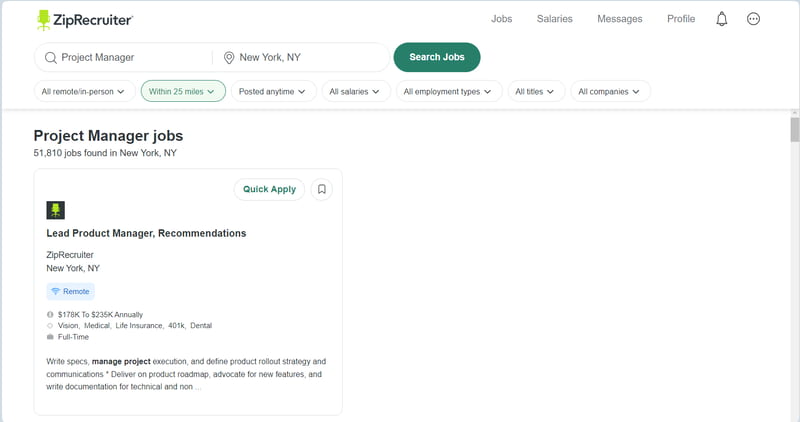Open the more options ellipsis menu
The image size is (800, 422).
[x=753, y=19]
